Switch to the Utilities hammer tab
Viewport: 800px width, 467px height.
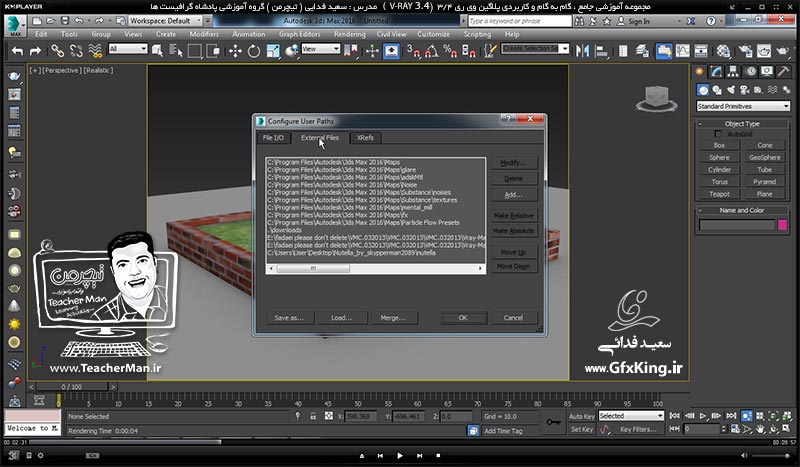(783, 72)
